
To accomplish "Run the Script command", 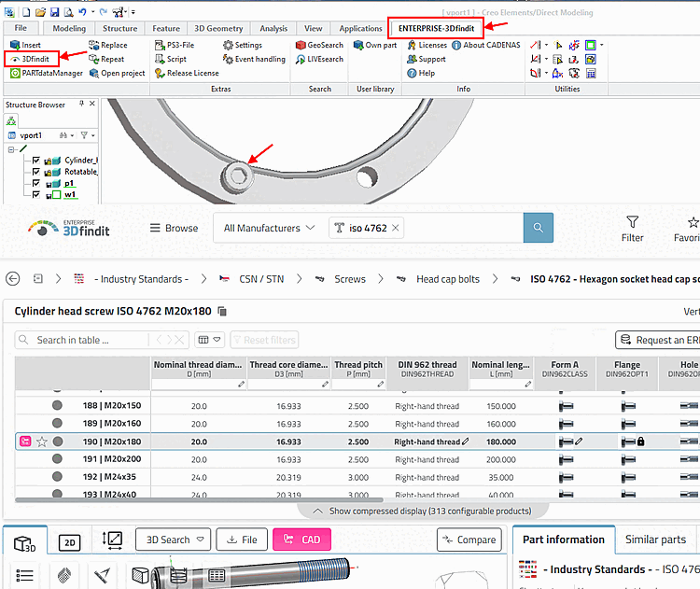I will coord(171,59).
